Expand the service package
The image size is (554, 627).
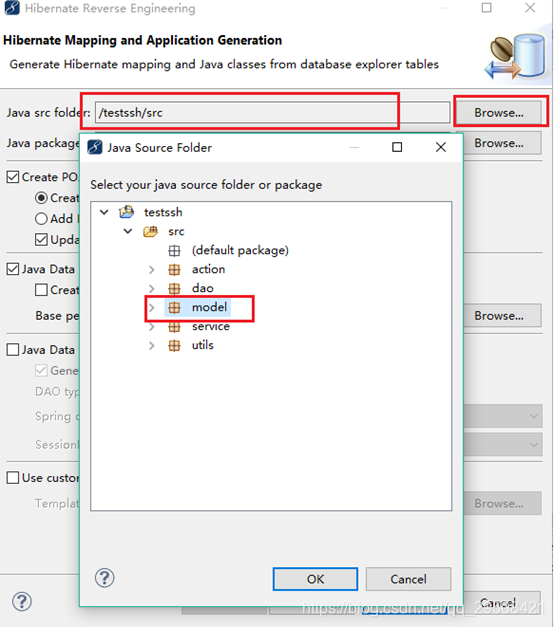click(x=152, y=327)
